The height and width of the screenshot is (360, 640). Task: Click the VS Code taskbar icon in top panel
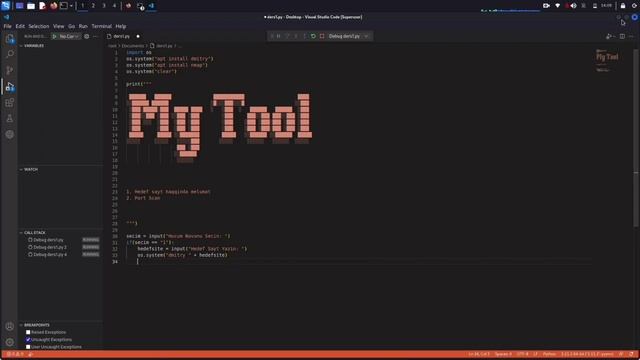coord(151,6)
